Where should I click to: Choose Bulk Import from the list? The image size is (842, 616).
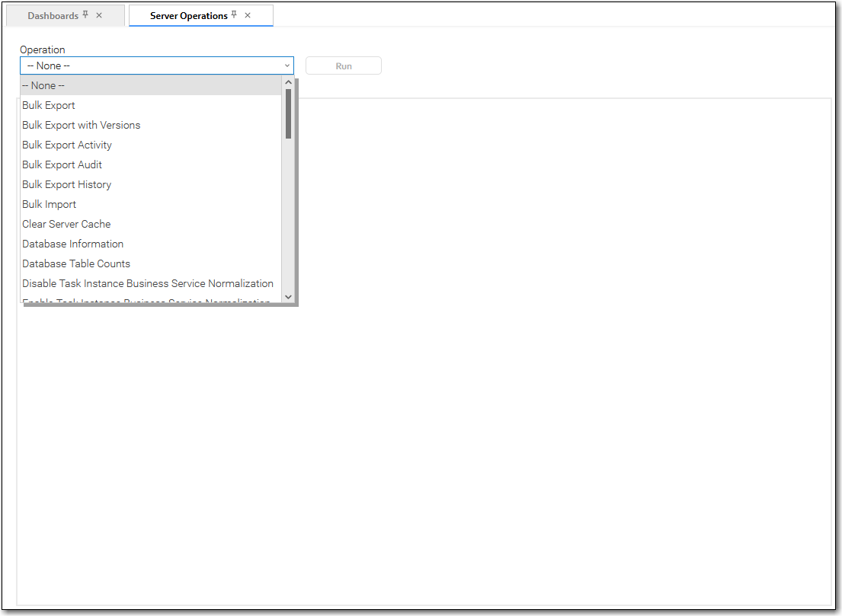click(49, 204)
